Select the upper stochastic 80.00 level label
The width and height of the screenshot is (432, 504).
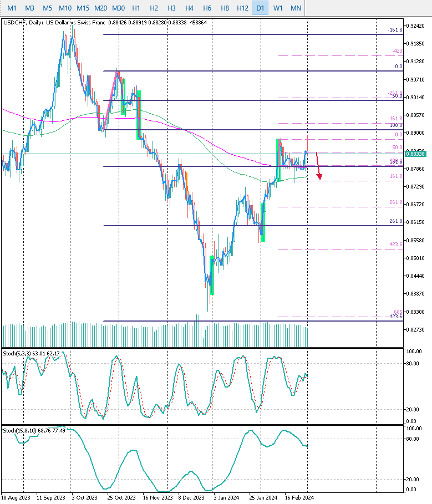pyautogui.click(x=413, y=364)
